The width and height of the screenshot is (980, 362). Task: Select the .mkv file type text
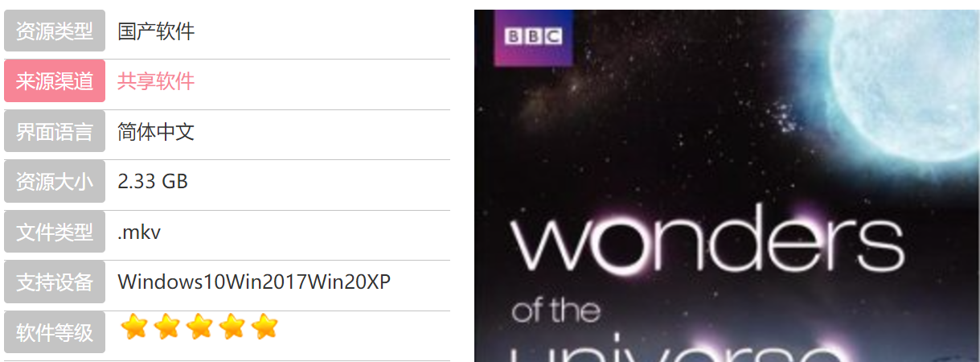139,232
